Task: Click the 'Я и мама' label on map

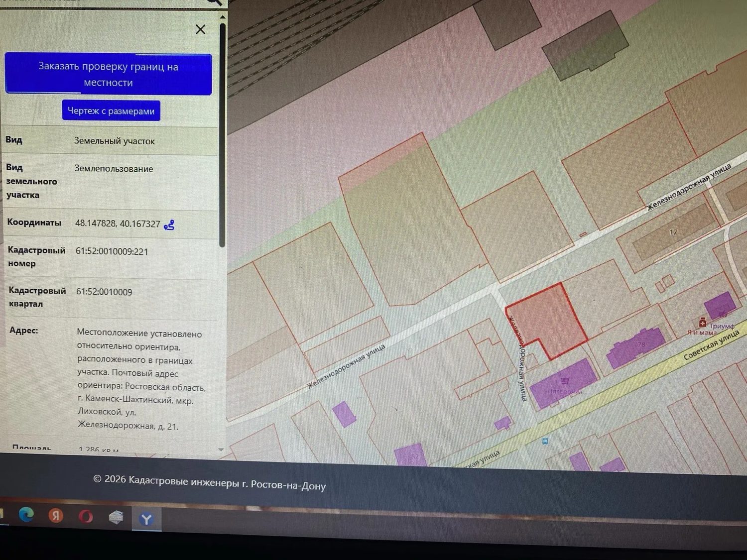Action: click(x=702, y=333)
